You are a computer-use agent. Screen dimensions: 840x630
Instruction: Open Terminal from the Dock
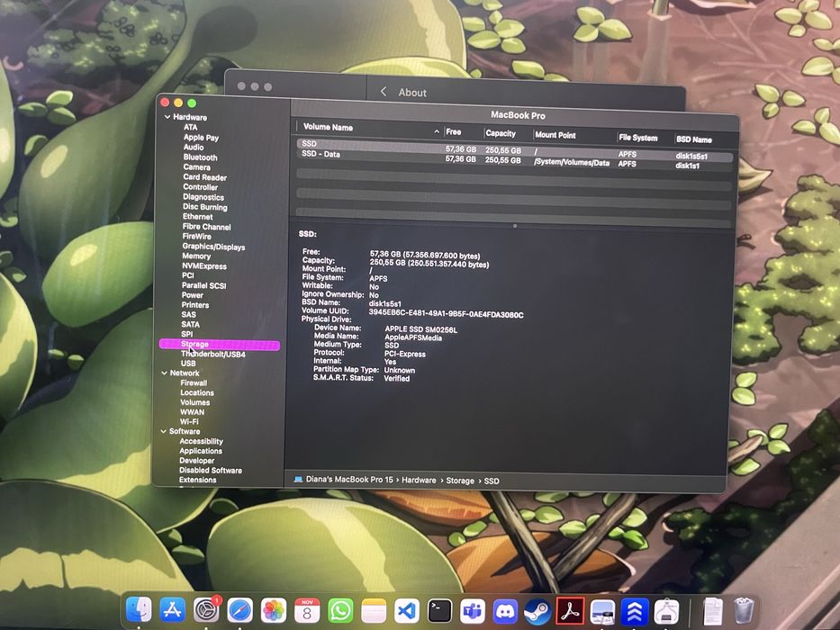(440, 611)
